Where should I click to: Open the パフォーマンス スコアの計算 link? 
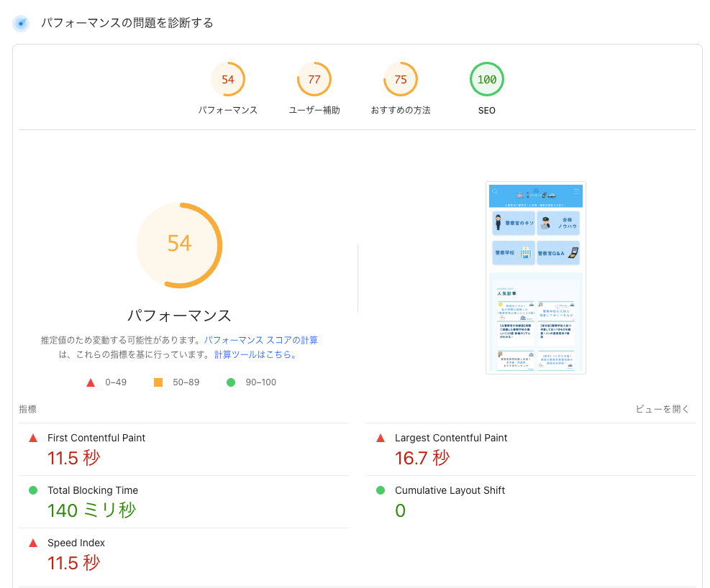pos(260,340)
